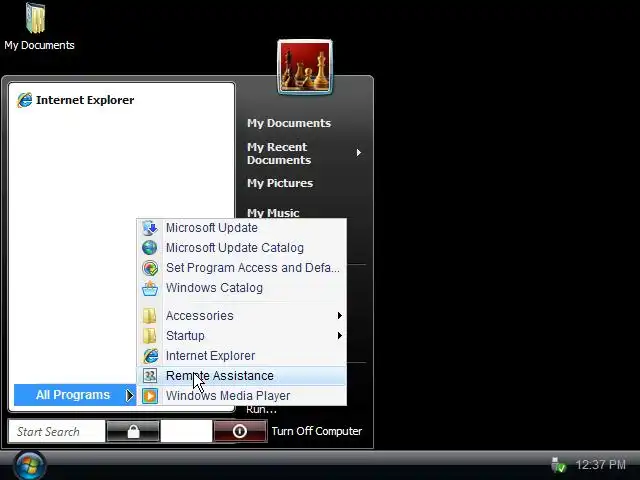
Task: Click the Internet Explorer icon in pinned list
Action: point(24,100)
